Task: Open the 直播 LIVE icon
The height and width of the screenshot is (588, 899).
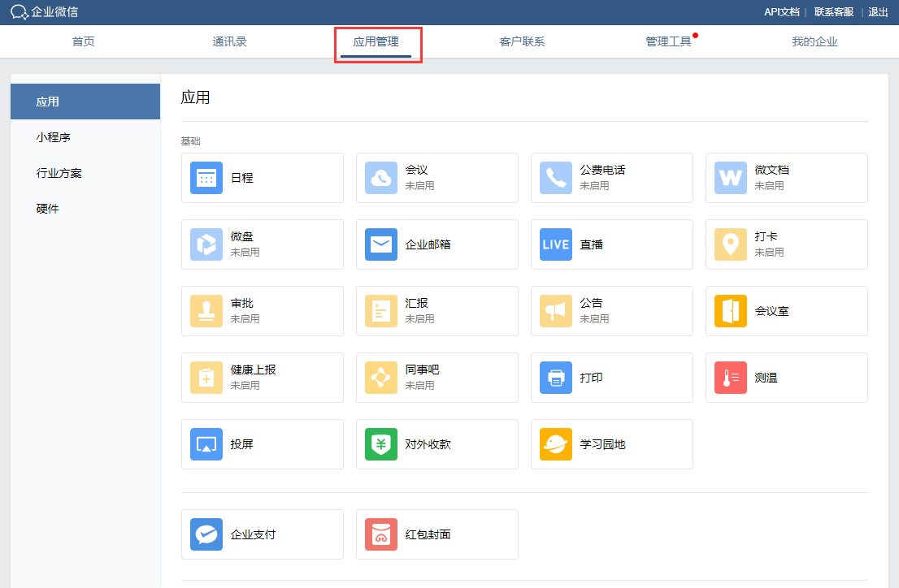Action: [x=556, y=244]
